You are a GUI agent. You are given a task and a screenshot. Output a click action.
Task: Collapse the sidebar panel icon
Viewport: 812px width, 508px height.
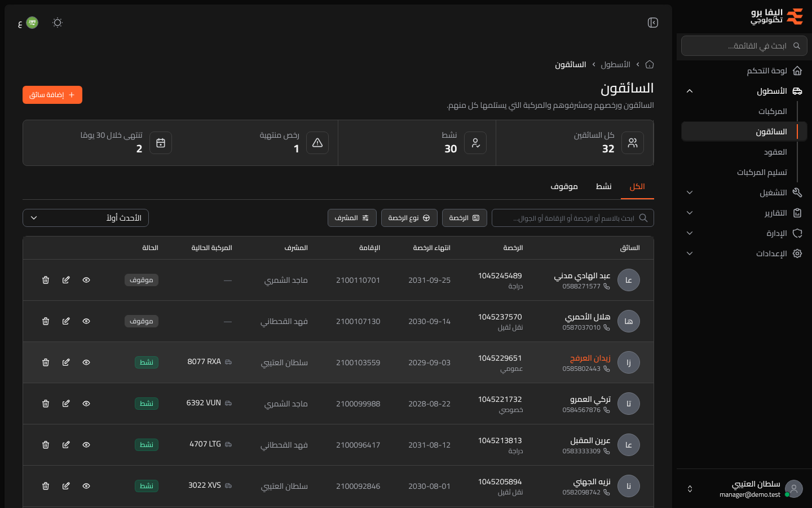pos(653,23)
